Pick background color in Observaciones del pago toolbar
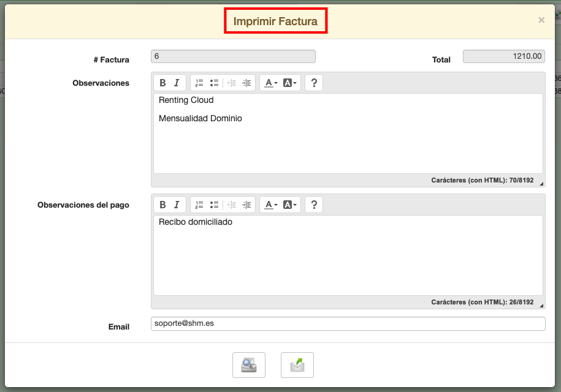The image size is (561, 392). [290, 205]
